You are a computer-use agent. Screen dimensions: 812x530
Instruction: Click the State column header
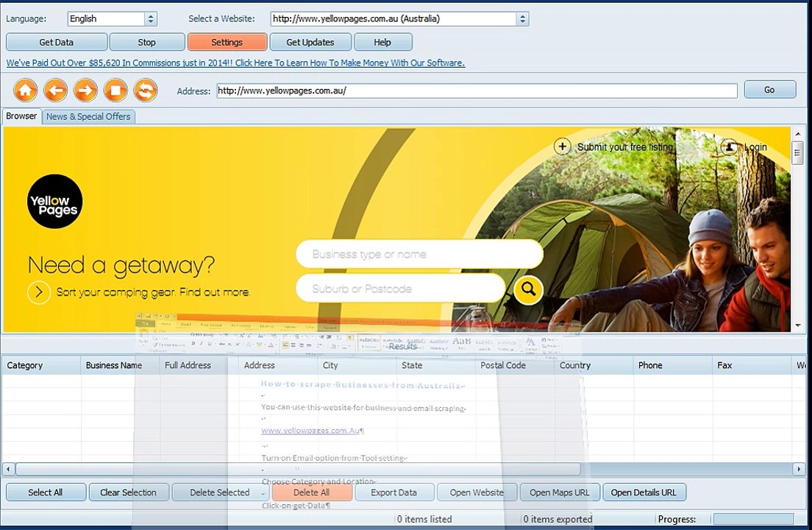pos(436,365)
